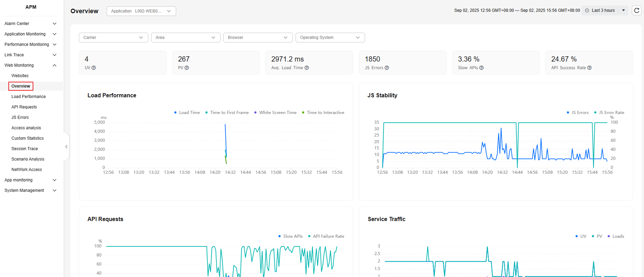Open the API Requests sidebar link
This screenshot has height=277, width=644.
(x=24, y=107)
